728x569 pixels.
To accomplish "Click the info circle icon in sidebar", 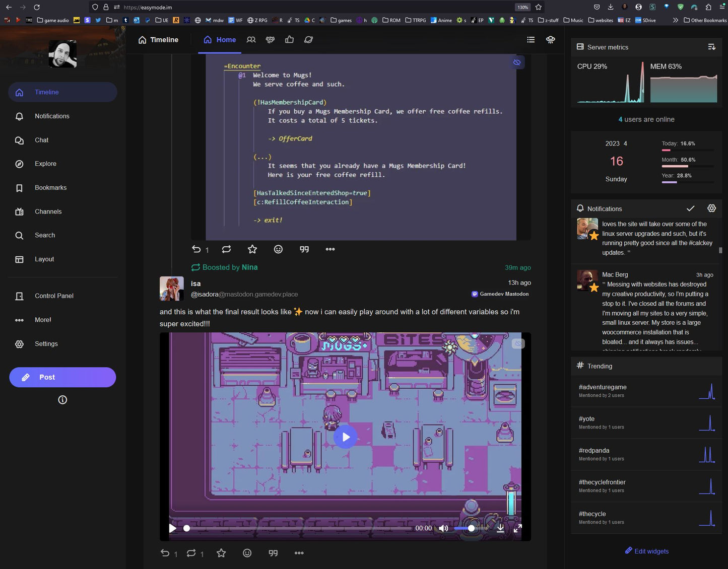I will (x=62, y=400).
